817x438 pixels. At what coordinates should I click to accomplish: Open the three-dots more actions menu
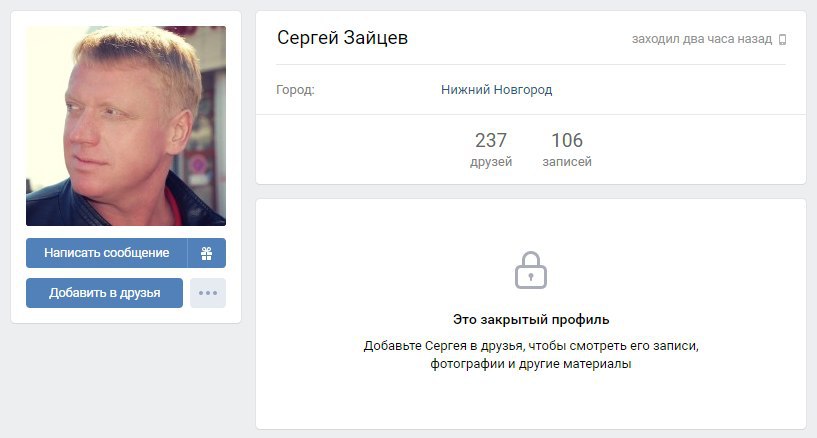208,293
